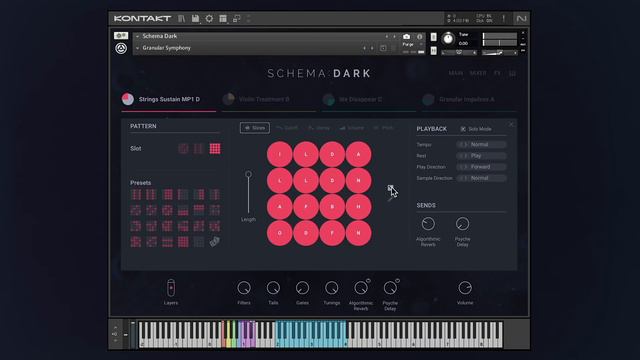
Task: Click the instrument volume slider
Action: [x=500, y=53]
